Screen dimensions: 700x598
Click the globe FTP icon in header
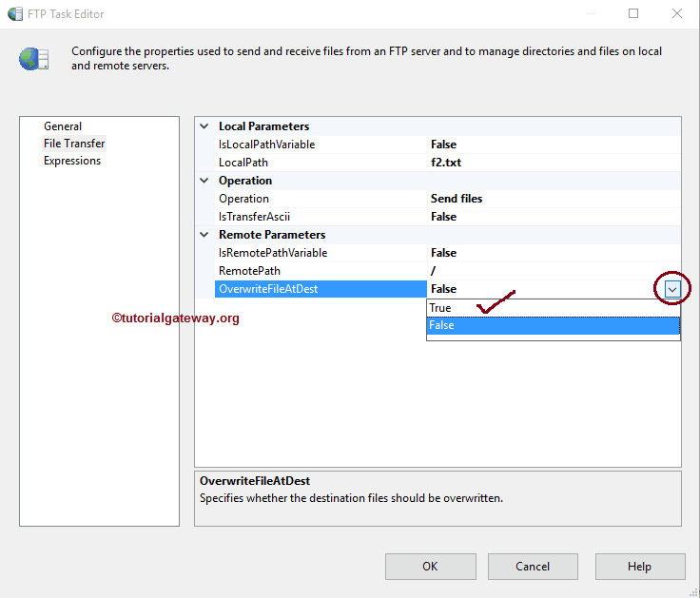coord(33,58)
